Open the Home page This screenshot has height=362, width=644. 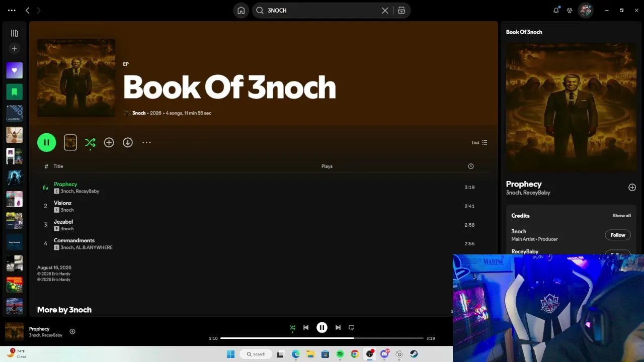[241, 10]
